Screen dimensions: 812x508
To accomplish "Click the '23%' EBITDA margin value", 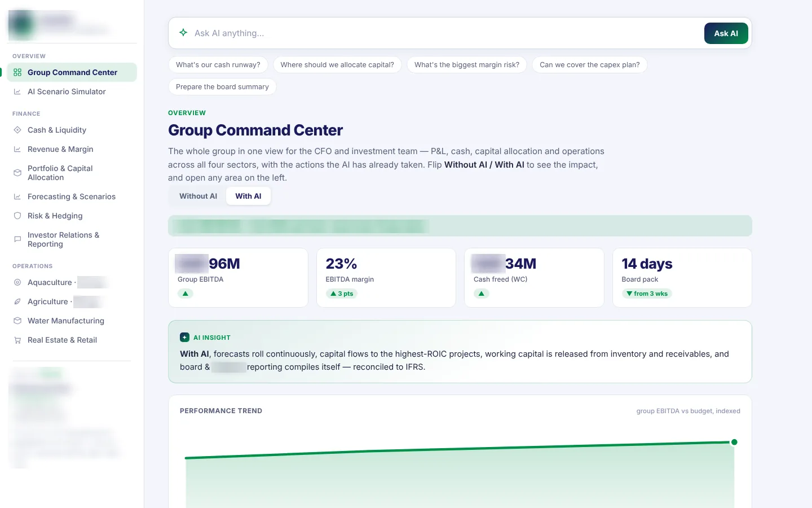I will 341,264.
